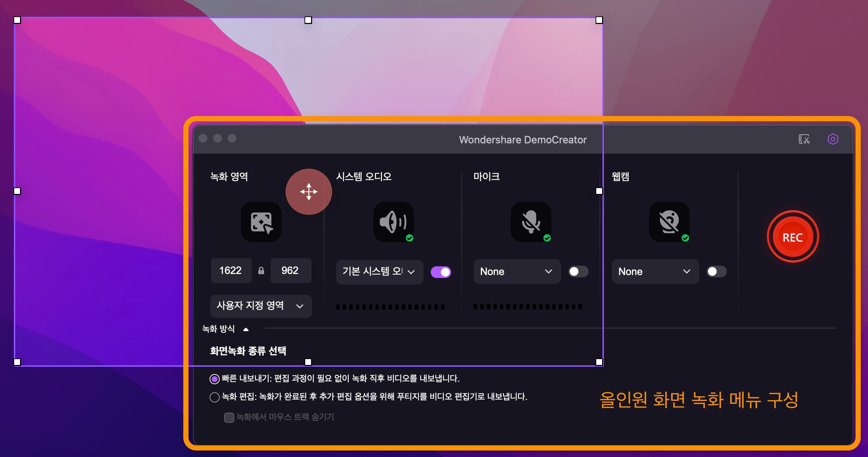
Task: Click the 시스템 오디오 label
Action: tap(364, 176)
